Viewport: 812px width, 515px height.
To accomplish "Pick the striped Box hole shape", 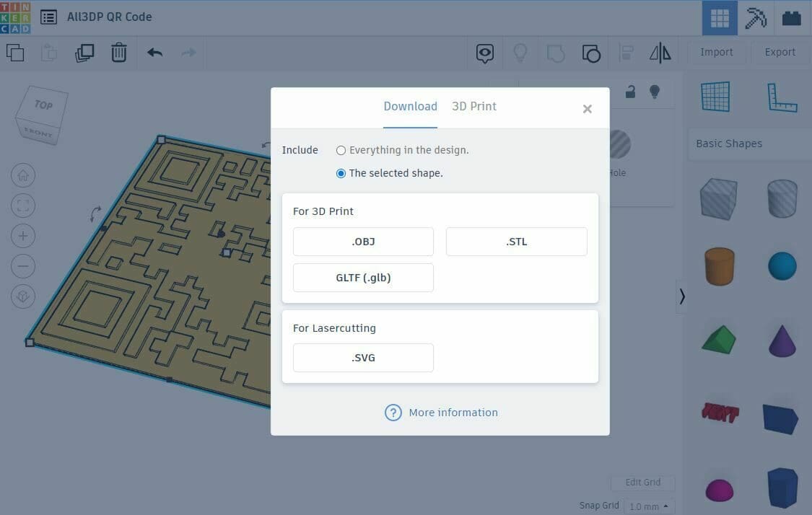I will [718, 199].
